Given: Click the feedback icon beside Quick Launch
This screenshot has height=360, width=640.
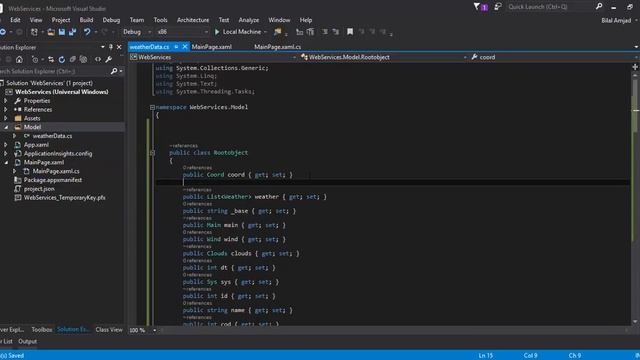Looking at the screenshot, I should click(498, 7).
